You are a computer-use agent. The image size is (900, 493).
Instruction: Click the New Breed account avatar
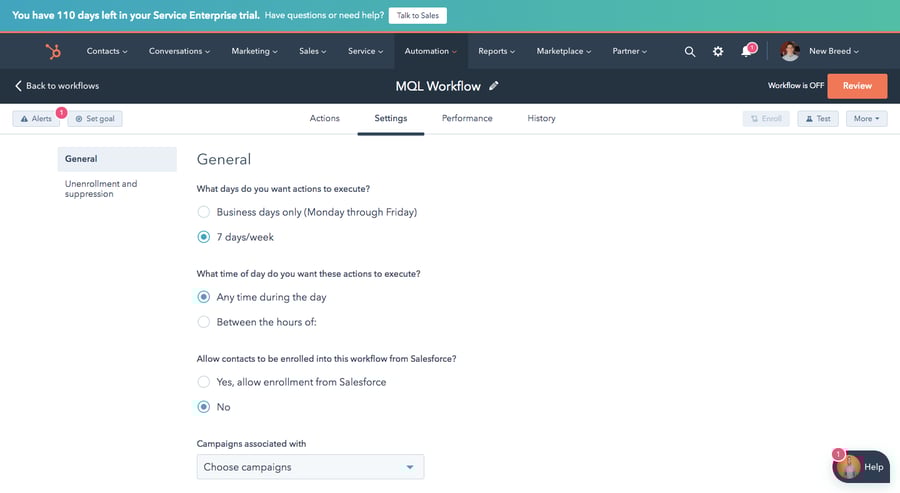point(790,51)
